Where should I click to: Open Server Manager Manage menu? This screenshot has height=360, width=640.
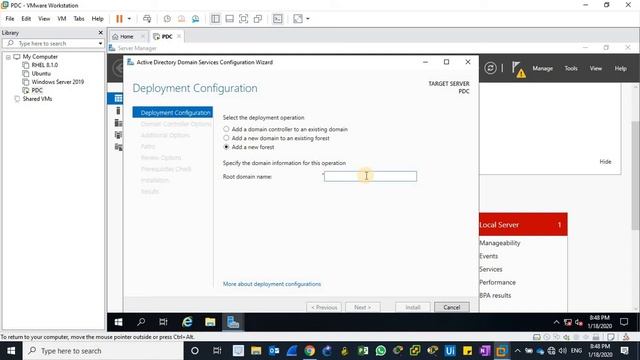(542, 69)
